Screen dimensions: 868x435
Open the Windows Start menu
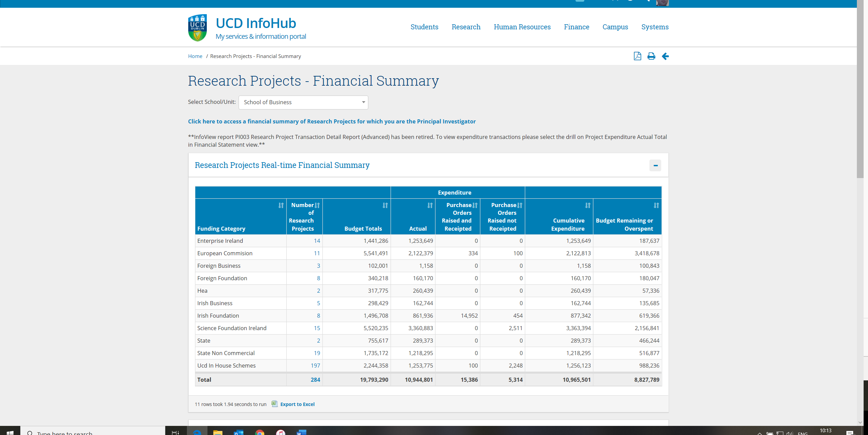[10, 431]
